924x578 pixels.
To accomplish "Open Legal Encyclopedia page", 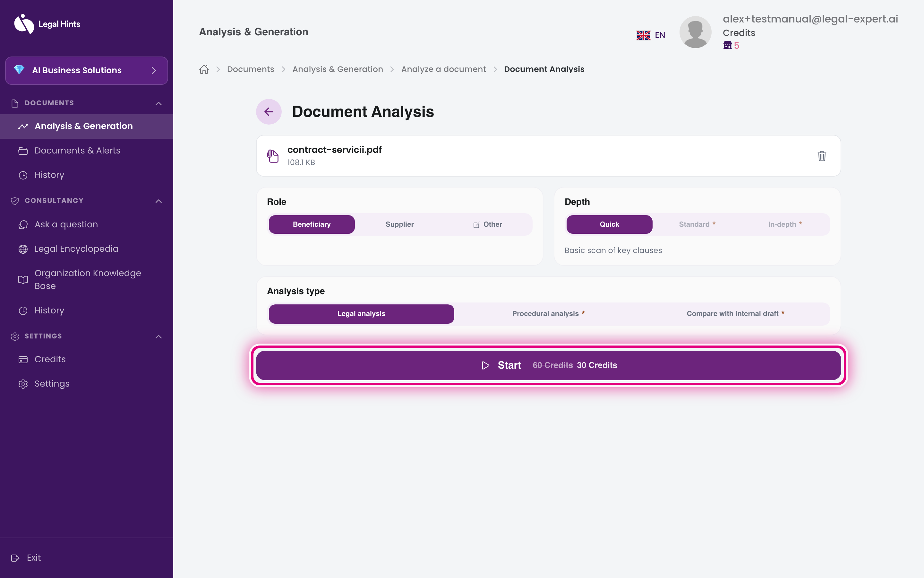I will pos(87,249).
